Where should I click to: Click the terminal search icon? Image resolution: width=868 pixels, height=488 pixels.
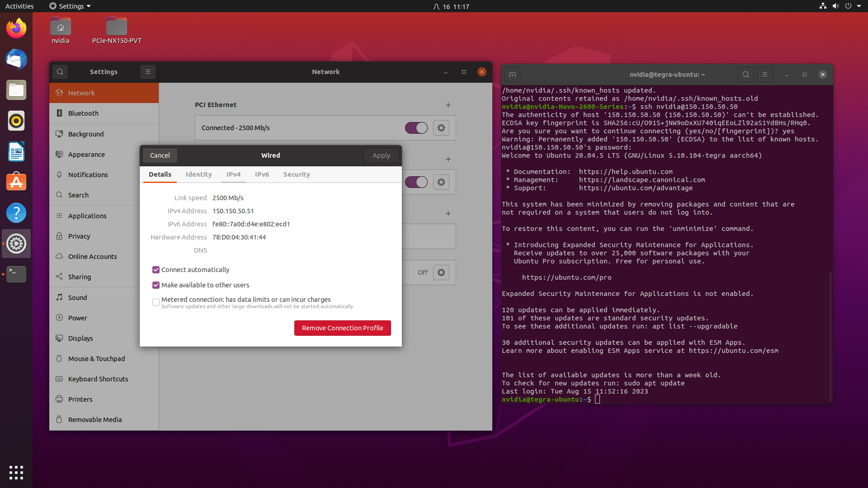point(745,75)
